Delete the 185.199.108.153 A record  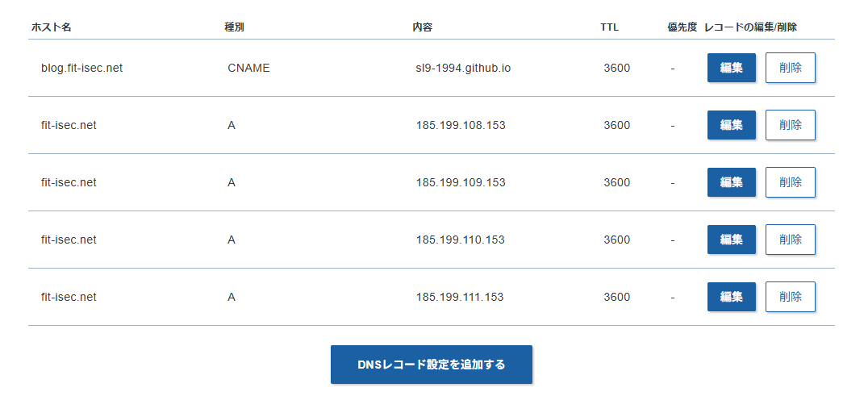(790, 125)
